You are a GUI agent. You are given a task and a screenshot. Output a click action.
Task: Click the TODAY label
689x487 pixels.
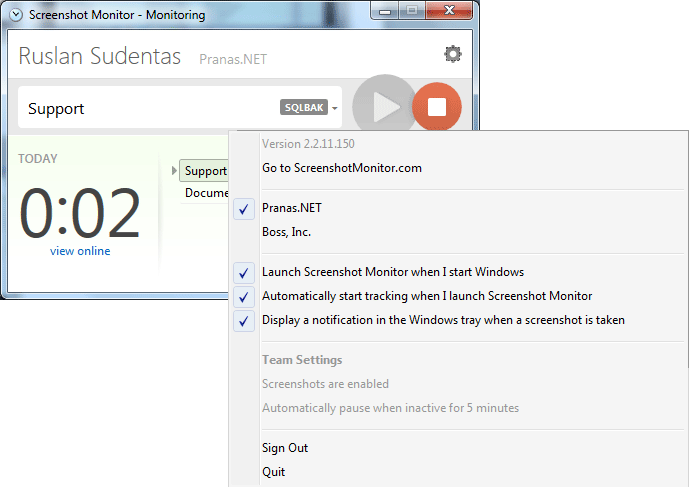click(x=38, y=159)
